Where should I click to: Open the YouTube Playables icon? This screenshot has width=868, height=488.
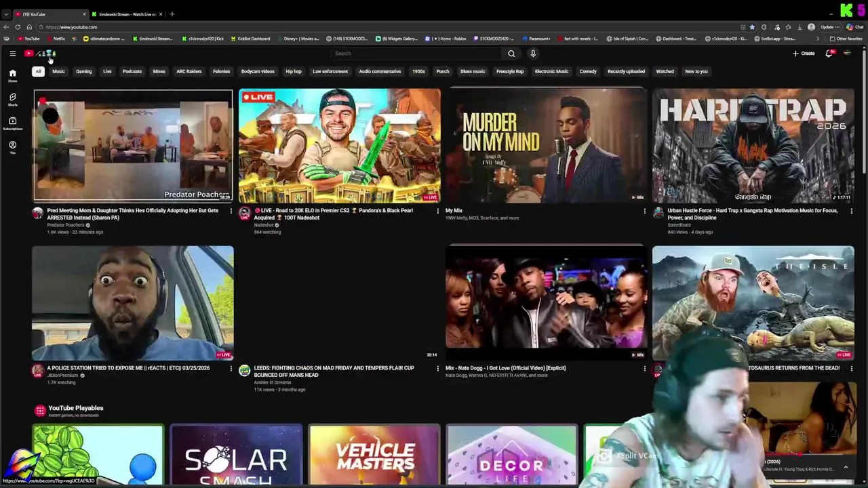(40, 411)
